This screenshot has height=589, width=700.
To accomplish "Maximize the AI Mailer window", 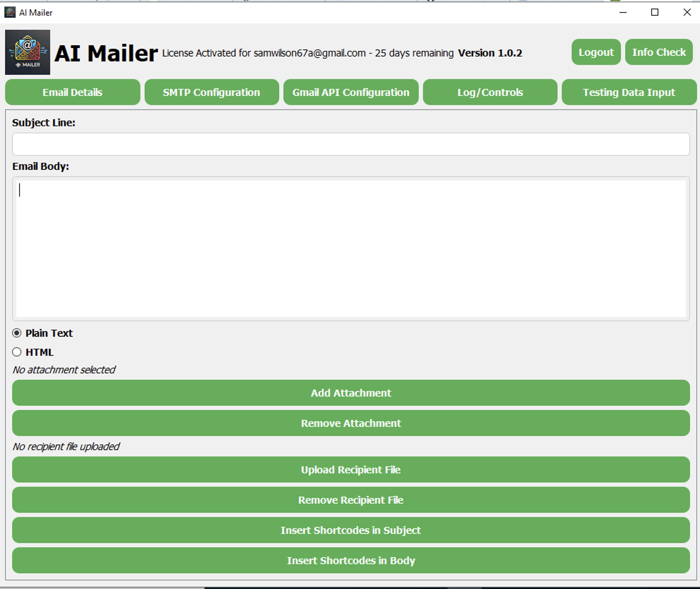I will [655, 12].
